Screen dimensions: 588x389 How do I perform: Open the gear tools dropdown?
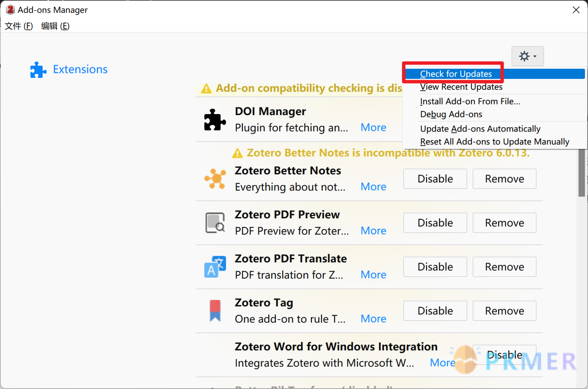coord(527,56)
